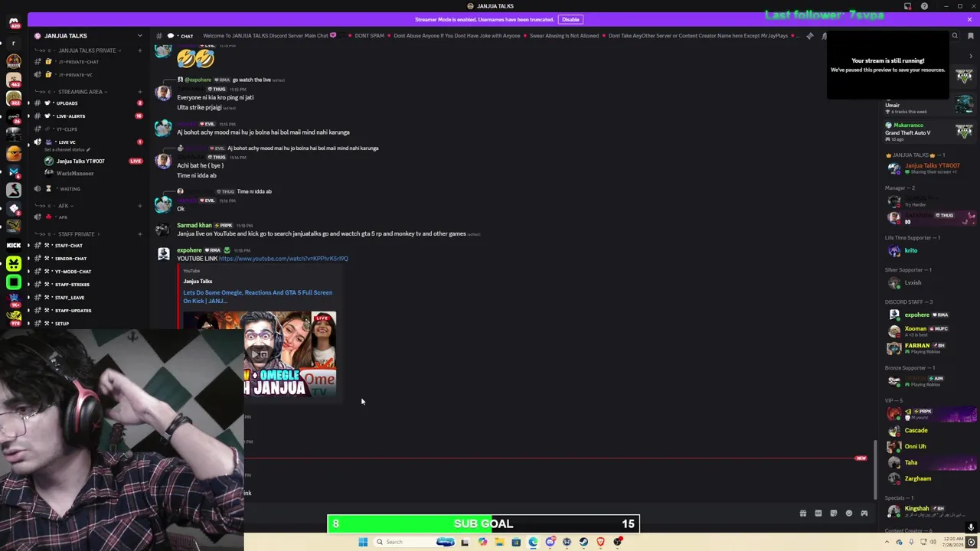The height and width of the screenshot is (551, 980).
Task: Open the sticker picker icon
Action: (x=833, y=514)
